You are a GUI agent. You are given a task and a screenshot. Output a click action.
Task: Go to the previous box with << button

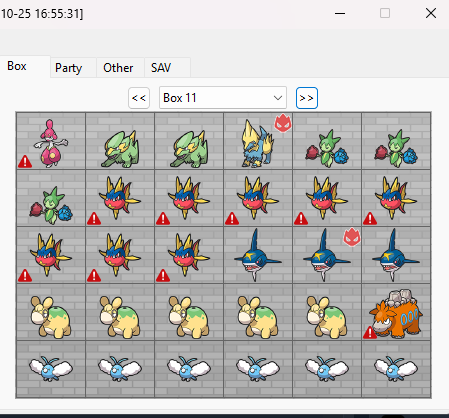[139, 98]
